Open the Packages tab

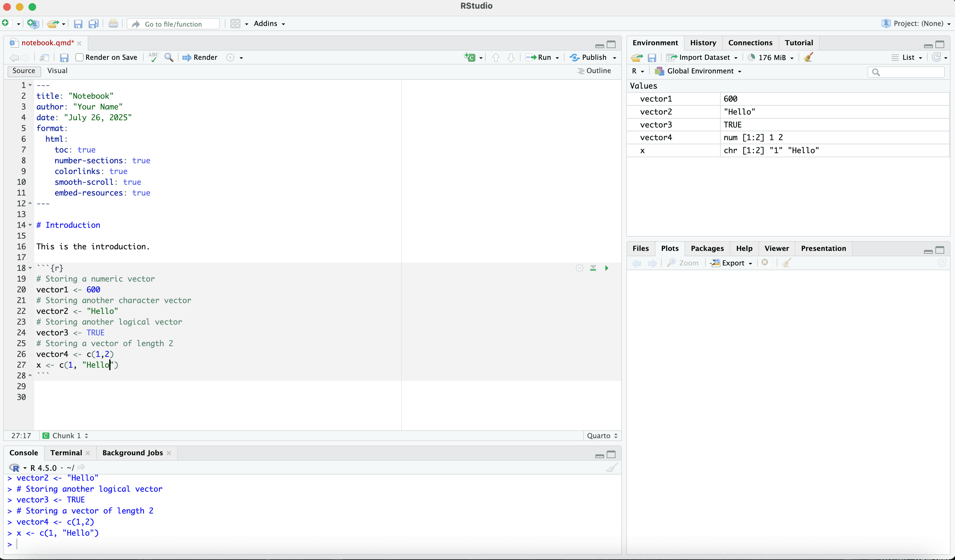point(707,248)
